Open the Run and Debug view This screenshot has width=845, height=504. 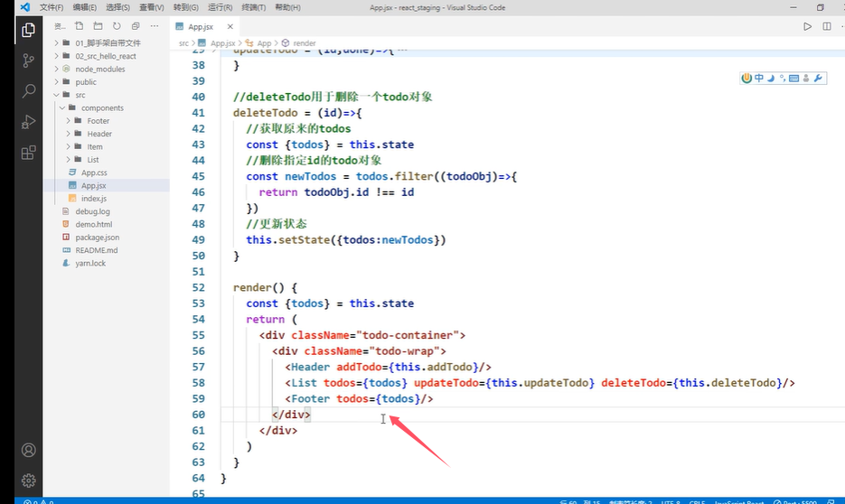tap(29, 122)
